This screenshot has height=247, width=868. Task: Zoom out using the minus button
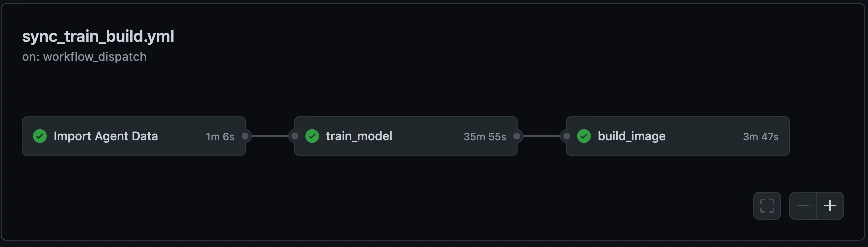pyautogui.click(x=803, y=206)
